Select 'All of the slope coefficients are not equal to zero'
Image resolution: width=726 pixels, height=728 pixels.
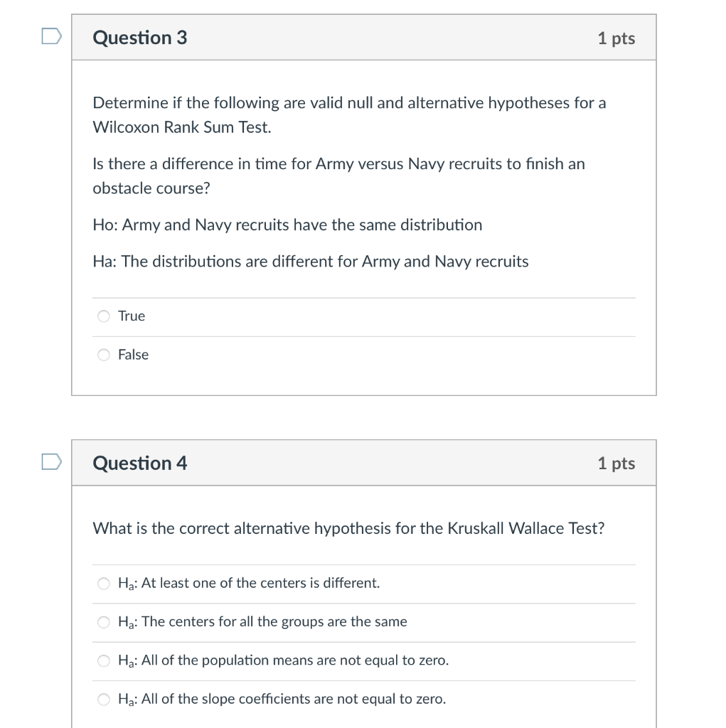tap(103, 699)
